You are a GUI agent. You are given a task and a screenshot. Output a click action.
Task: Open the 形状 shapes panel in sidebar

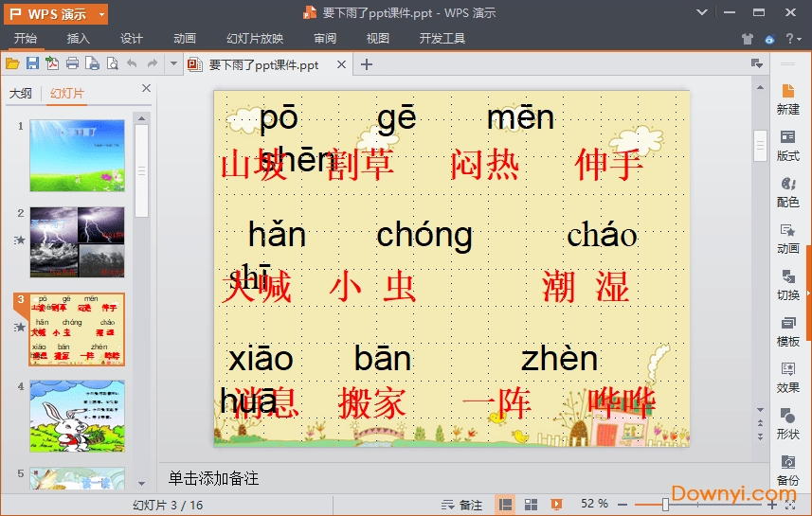coord(787,423)
